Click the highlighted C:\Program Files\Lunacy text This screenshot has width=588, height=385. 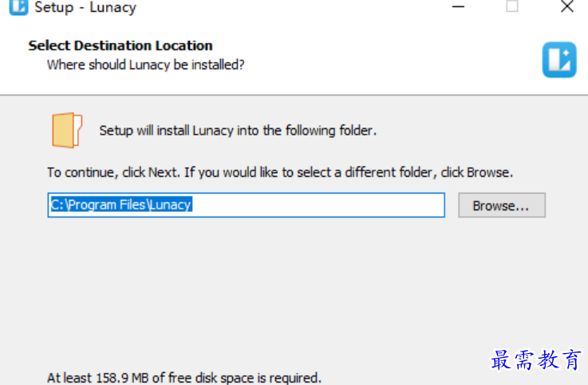[121, 205]
